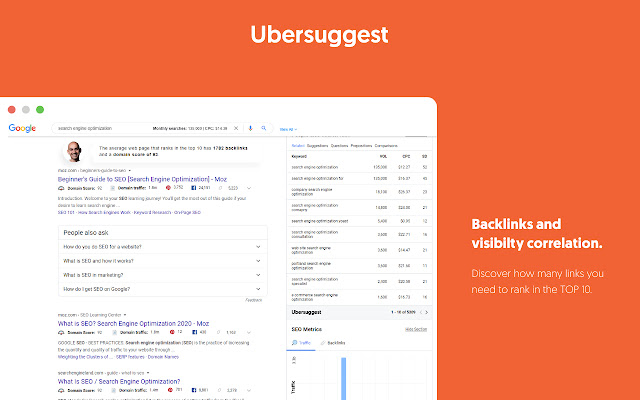Click the 'Hide Section' link in SEO Metrics
This screenshot has width=640, height=400.
tap(416, 329)
